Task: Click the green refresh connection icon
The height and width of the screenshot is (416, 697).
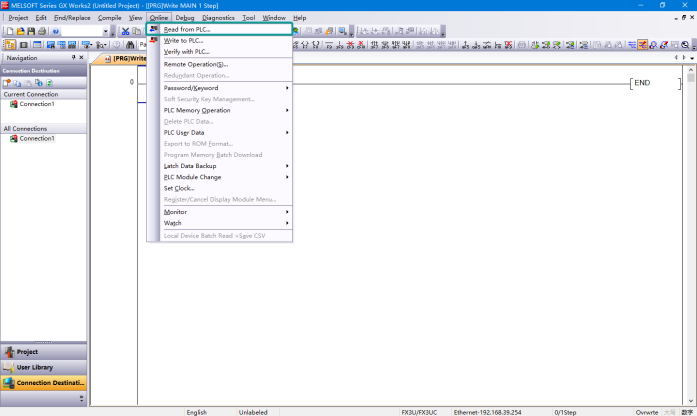Action: pos(49,83)
